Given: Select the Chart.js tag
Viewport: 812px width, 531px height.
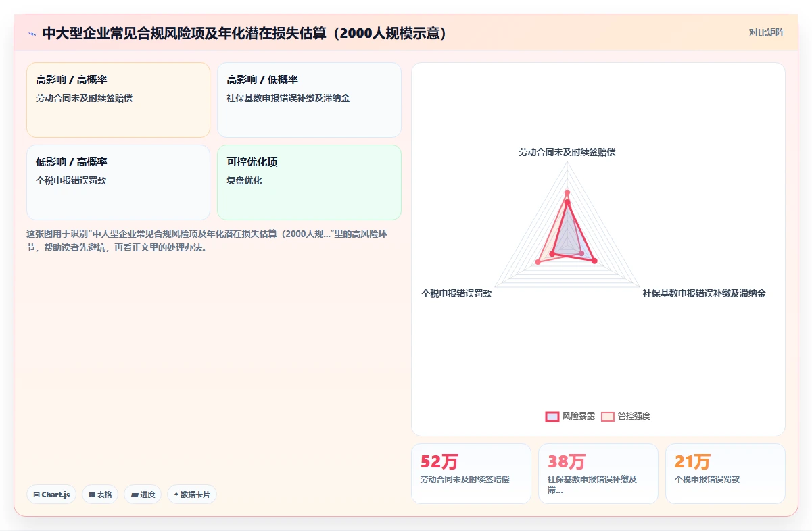Looking at the screenshot, I should coord(51,495).
